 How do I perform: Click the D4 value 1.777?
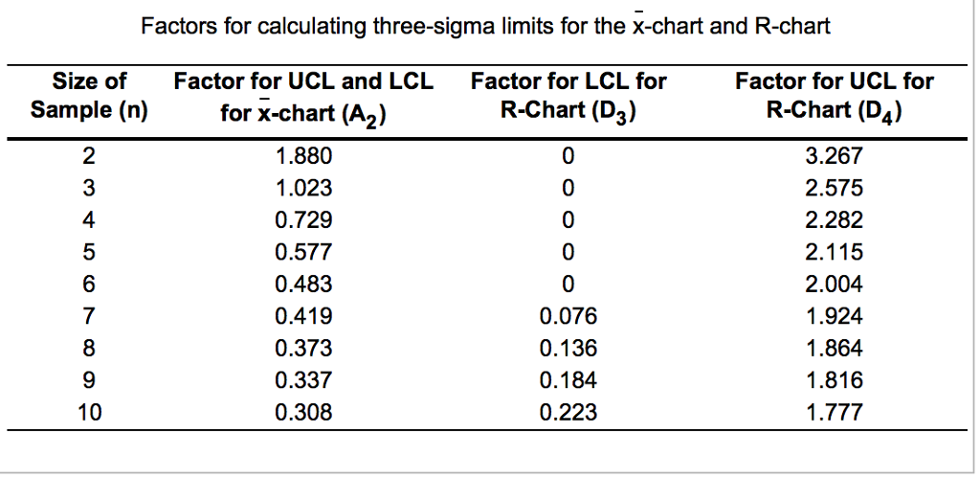tap(834, 412)
